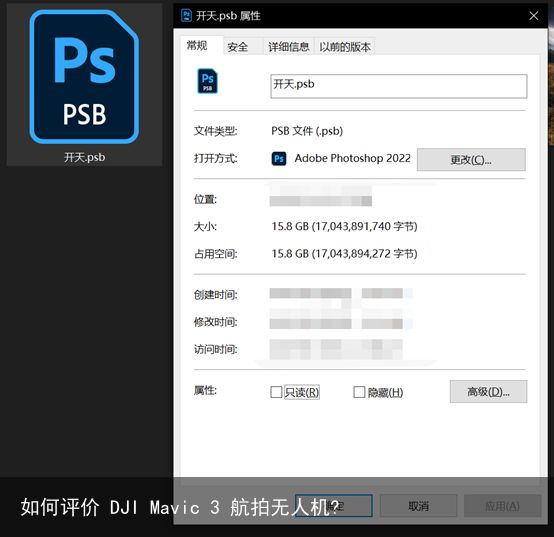Focus the file name field 开天.psb
554x537 pixels.
click(x=399, y=86)
